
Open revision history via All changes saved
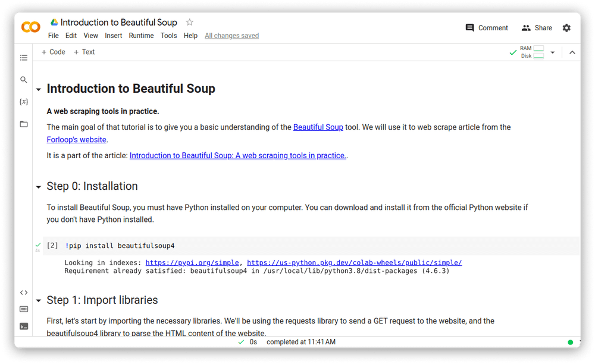(x=231, y=35)
